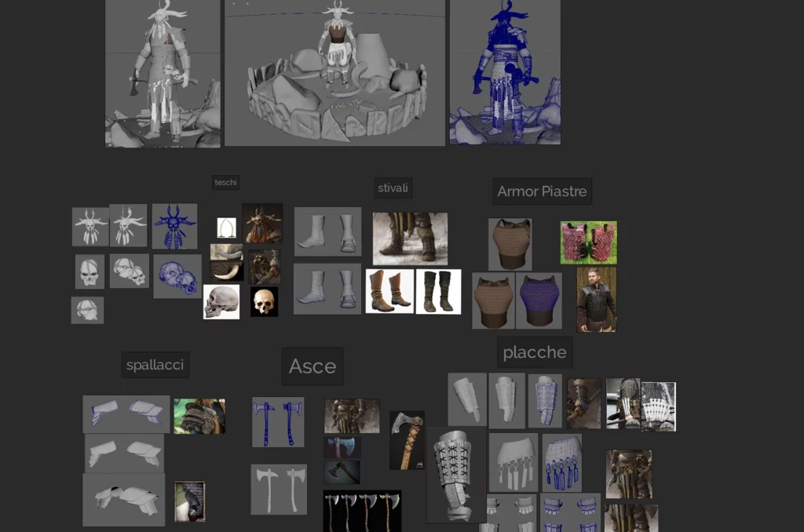The width and height of the screenshot is (804, 532).
Task: Select the top-left gray character render
Action: [x=163, y=73]
